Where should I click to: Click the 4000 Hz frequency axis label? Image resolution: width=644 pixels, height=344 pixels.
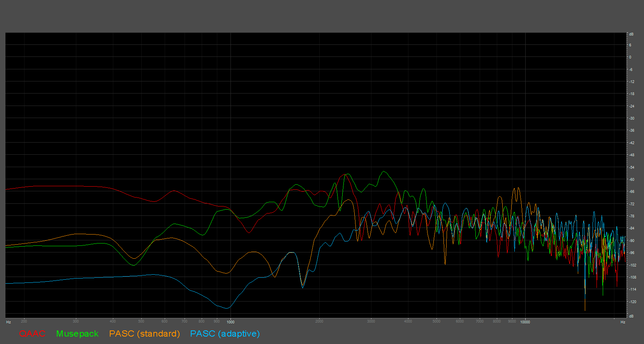click(408, 321)
